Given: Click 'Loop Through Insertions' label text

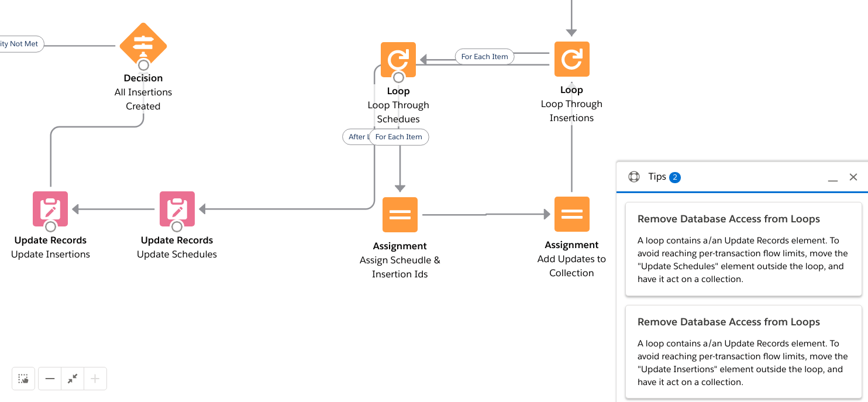Looking at the screenshot, I should (x=571, y=111).
